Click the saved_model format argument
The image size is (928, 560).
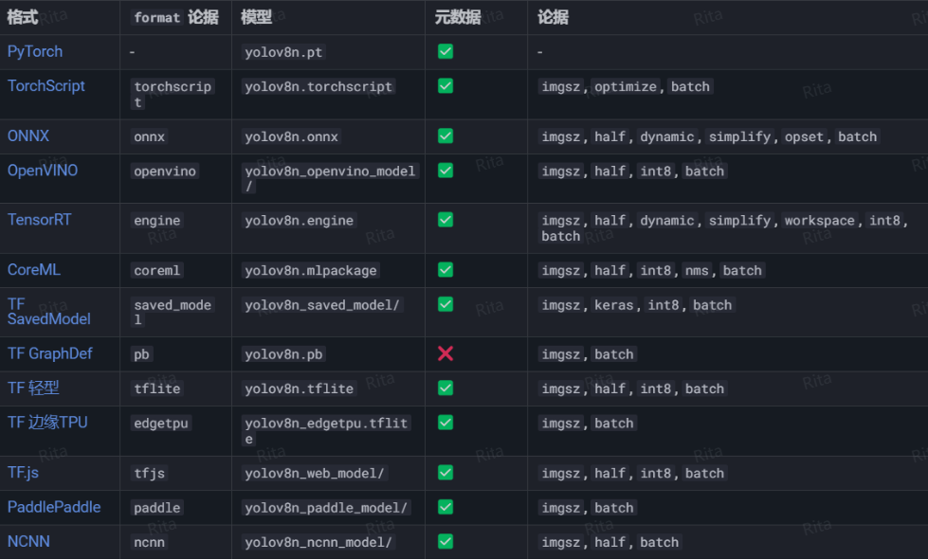point(173,313)
